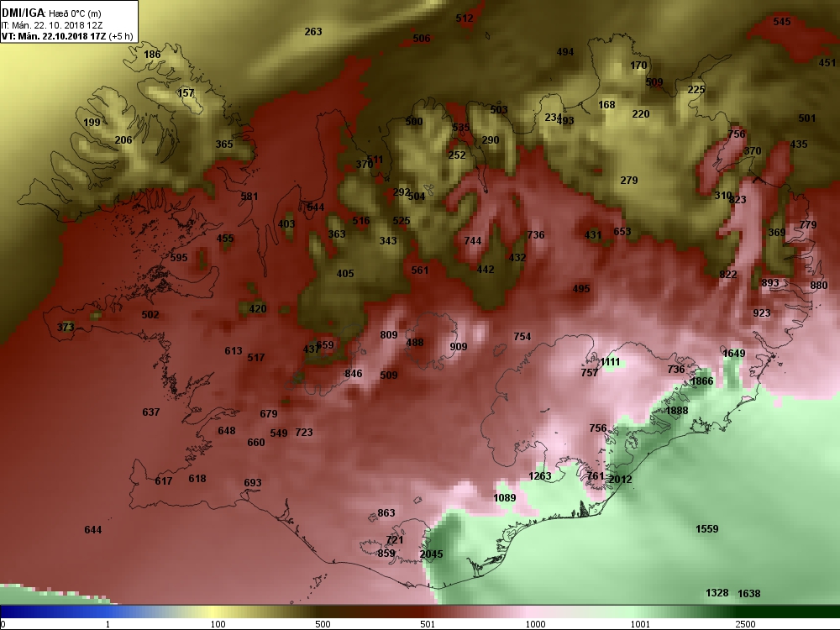This screenshot has height=630, width=840.
Task: Click the map value 512
Action: [x=465, y=18]
